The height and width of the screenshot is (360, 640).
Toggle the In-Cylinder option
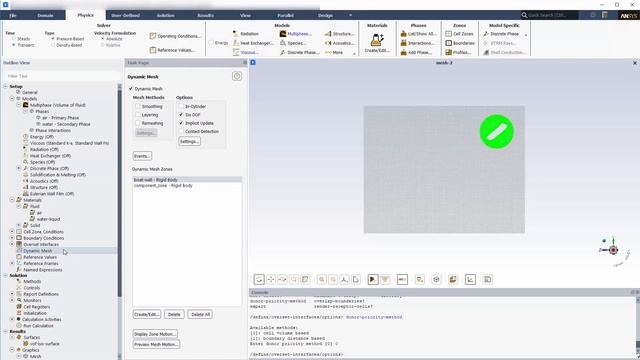181,107
